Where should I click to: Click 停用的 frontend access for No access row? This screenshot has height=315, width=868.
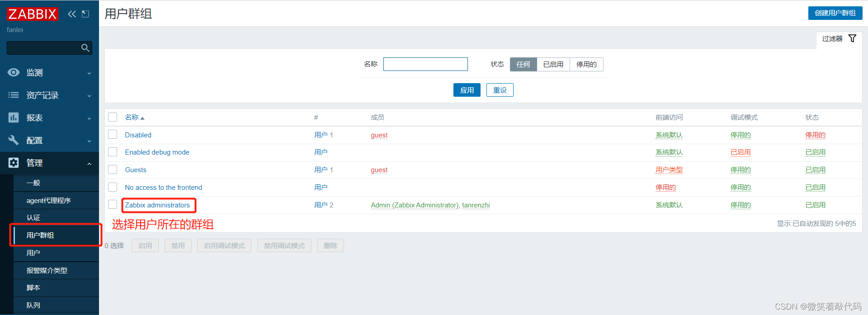point(665,188)
